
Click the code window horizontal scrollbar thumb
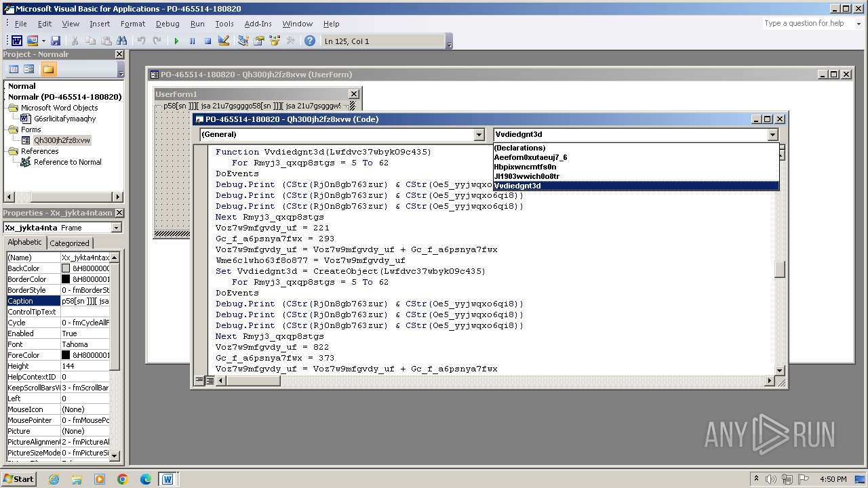coord(252,381)
